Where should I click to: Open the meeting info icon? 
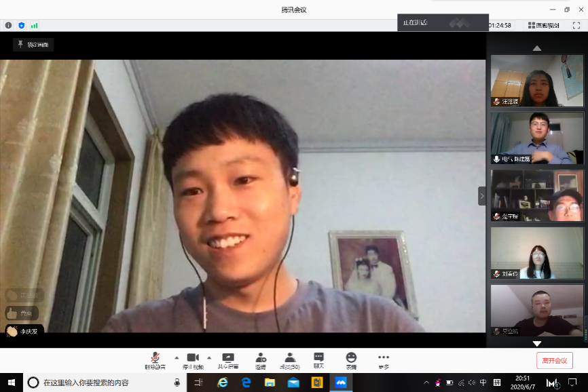click(x=8, y=26)
